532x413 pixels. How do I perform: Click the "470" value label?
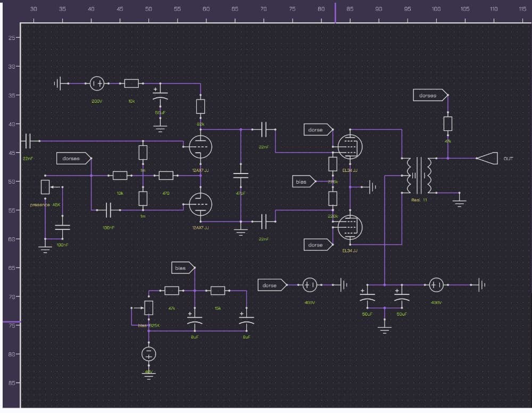tap(166, 193)
